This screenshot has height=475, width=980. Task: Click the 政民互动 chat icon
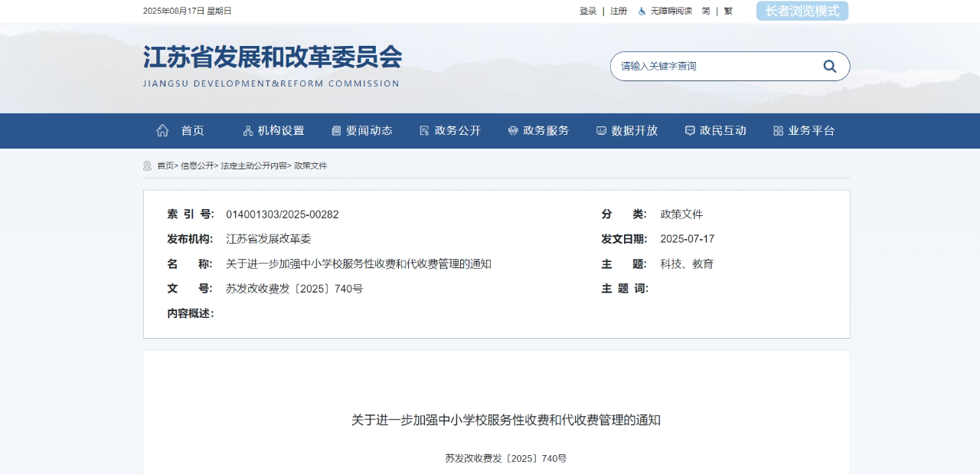click(x=690, y=131)
